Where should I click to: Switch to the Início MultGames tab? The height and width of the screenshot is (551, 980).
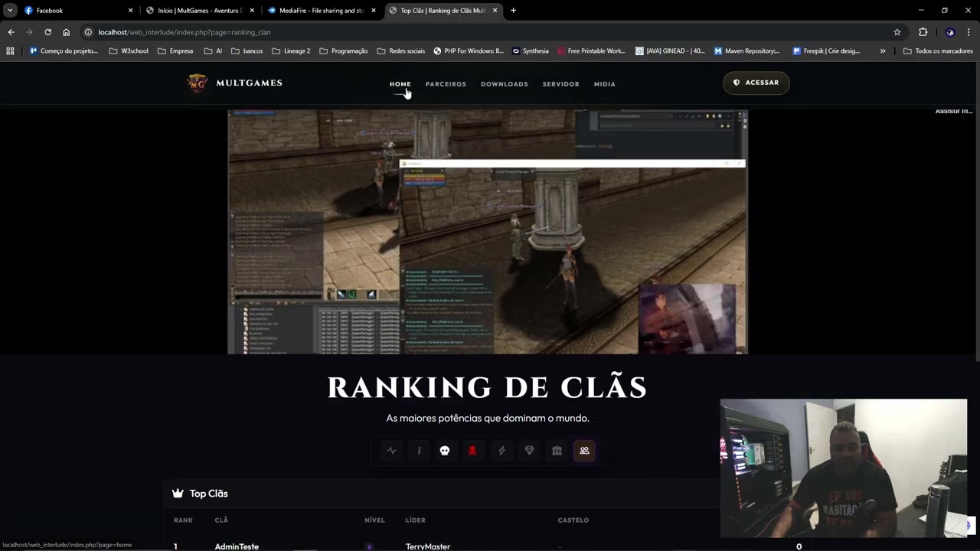[x=199, y=11]
